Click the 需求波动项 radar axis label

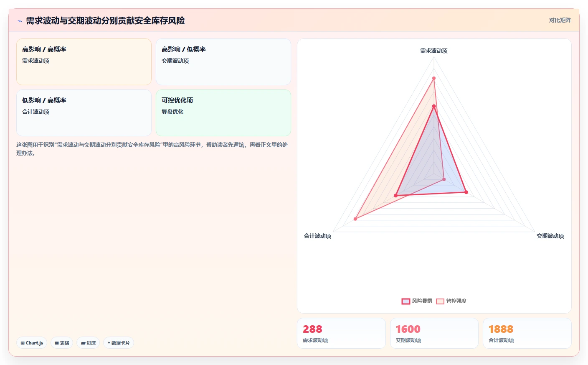pyautogui.click(x=434, y=51)
